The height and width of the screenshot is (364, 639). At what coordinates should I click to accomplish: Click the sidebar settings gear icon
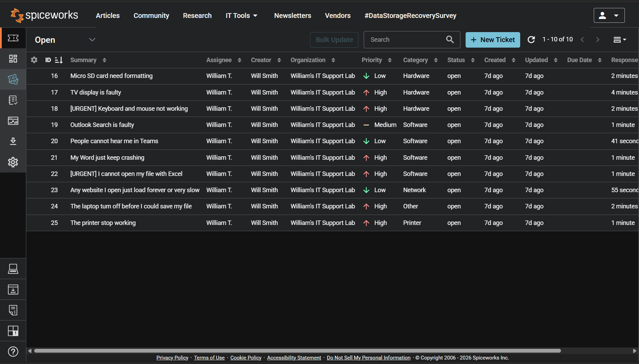click(13, 162)
